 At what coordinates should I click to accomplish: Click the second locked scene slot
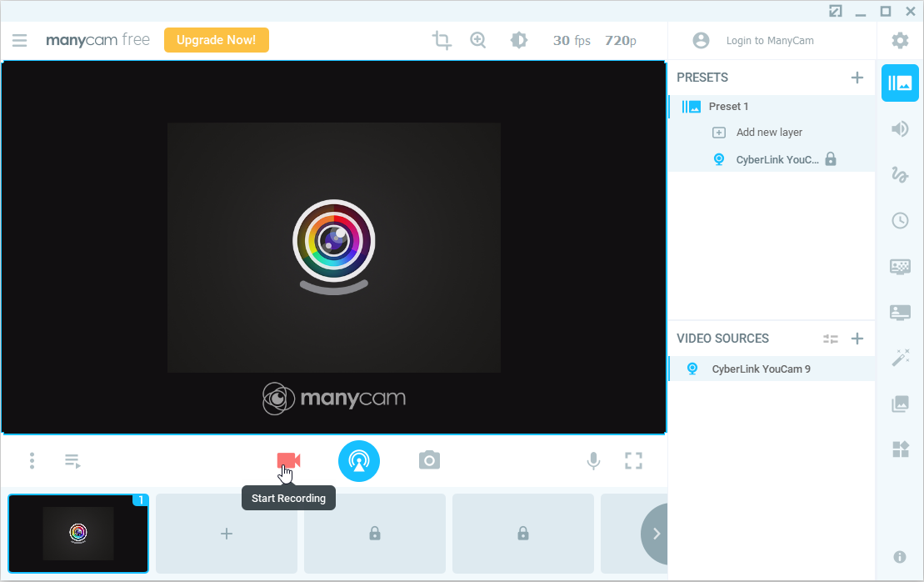tap(523, 534)
